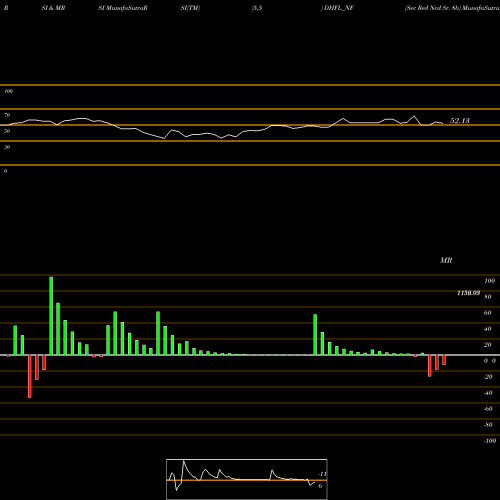This screenshot has height=500, width=500.
Task: Click the "DHFL_NF" symbol label
Action: pos(339,8)
